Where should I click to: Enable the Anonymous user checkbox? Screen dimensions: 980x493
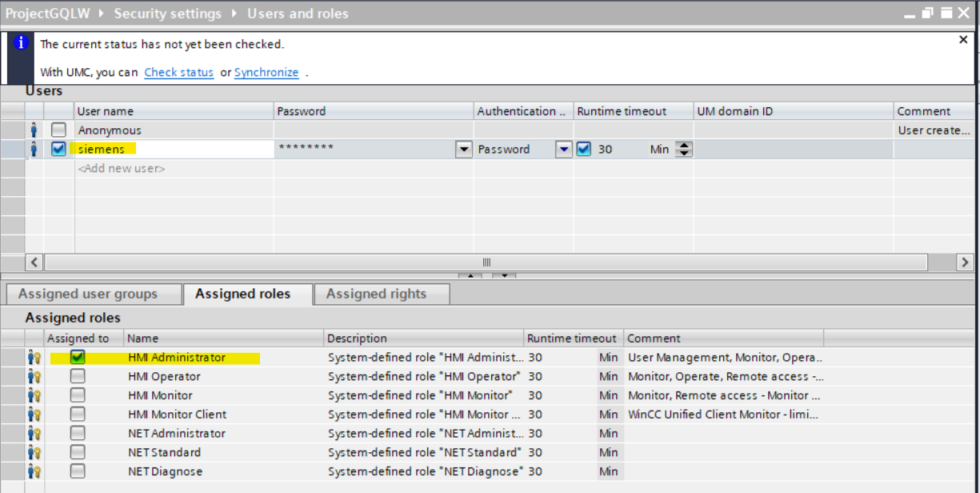58,130
